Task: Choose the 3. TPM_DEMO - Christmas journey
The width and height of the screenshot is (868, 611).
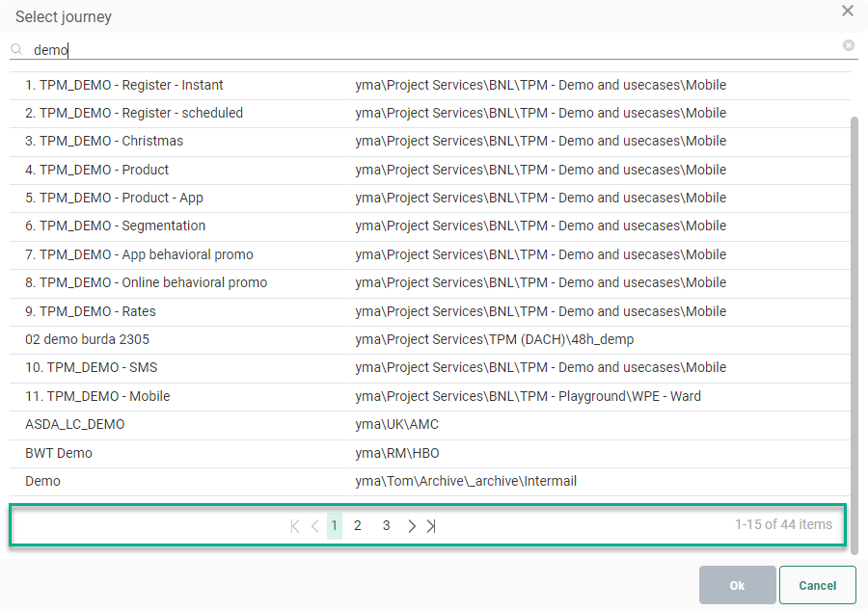Action: click(x=104, y=141)
